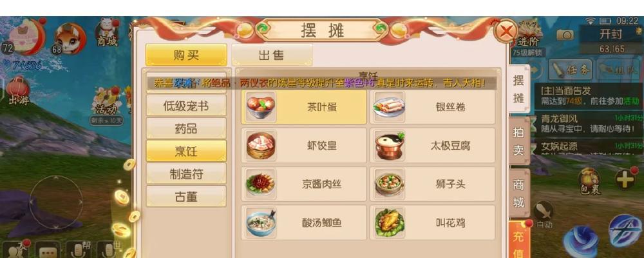Tap the yellow plus icon

[x=625, y=179]
